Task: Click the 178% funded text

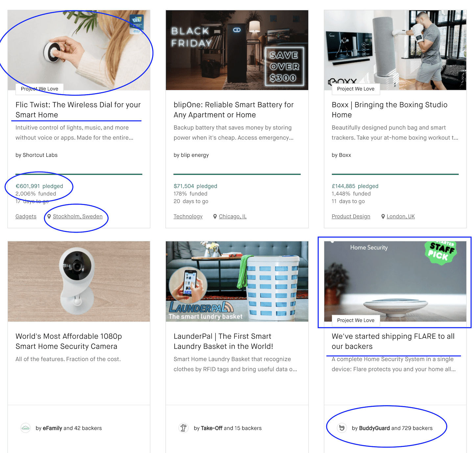Action: click(x=190, y=194)
